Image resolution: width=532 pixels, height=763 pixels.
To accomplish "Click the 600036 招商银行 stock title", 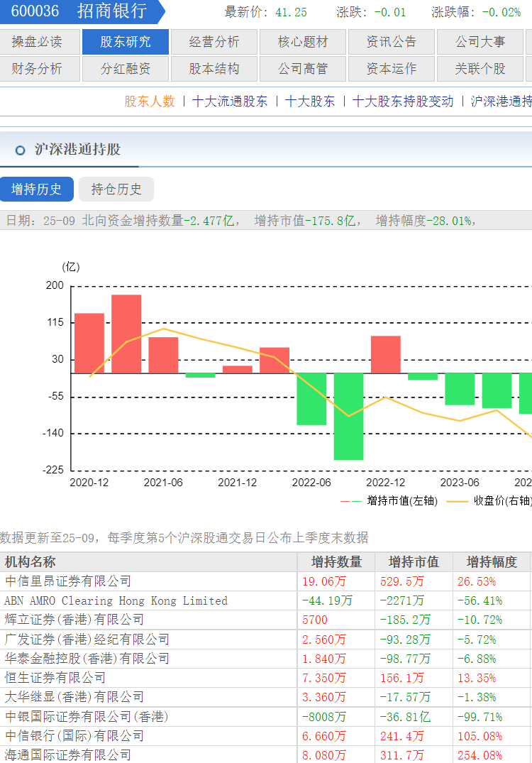I will [79, 11].
